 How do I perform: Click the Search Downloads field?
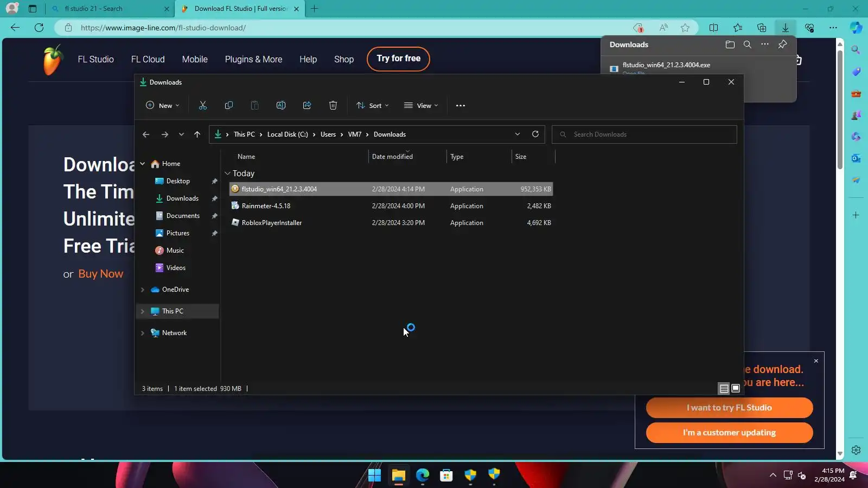click(644, 134)
